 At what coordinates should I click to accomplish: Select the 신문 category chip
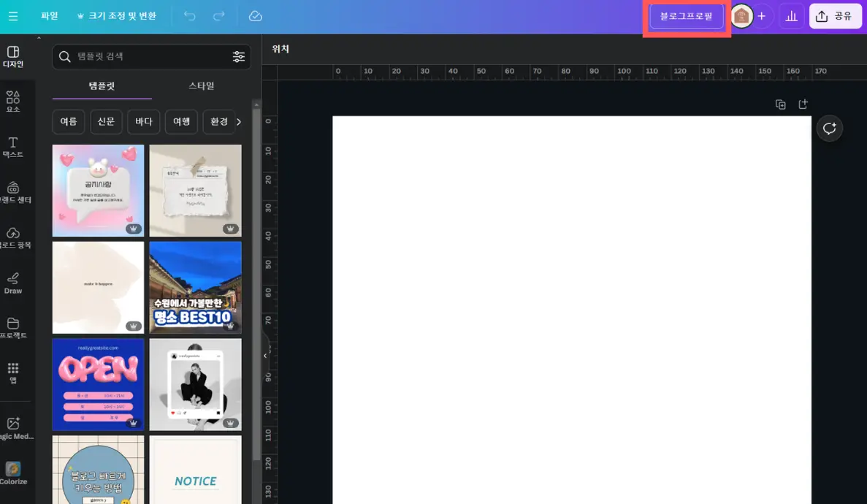pos(106,122)
